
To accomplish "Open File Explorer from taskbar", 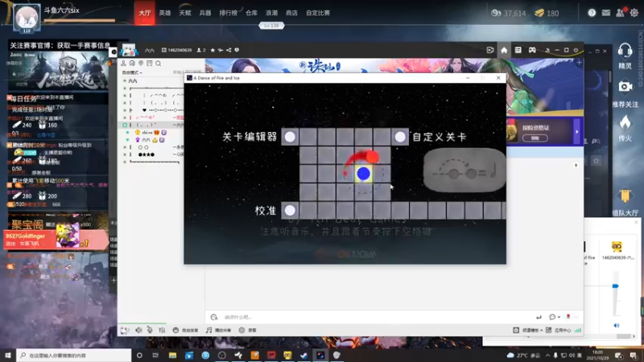I will point(172,355).
